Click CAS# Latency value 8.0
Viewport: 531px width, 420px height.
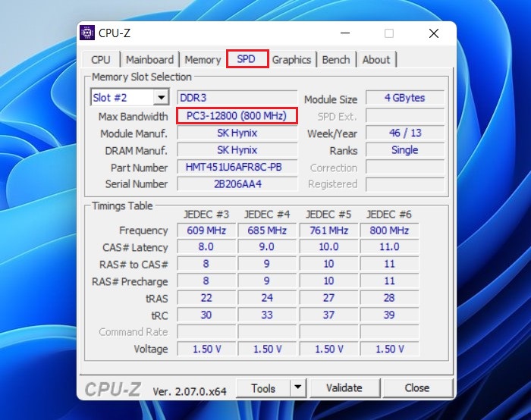[206, 246]
